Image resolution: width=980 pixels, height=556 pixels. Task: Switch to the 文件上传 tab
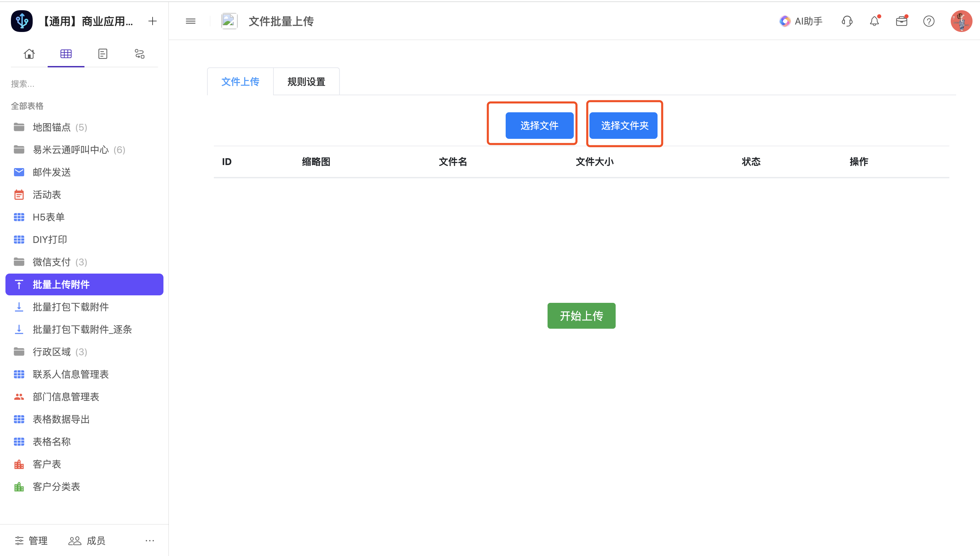240,82
